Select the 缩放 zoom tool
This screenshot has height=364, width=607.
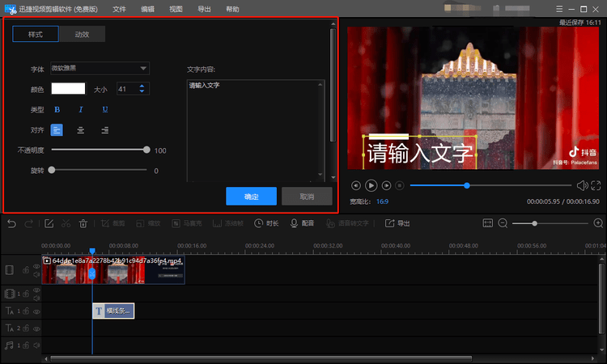[148, 223]
